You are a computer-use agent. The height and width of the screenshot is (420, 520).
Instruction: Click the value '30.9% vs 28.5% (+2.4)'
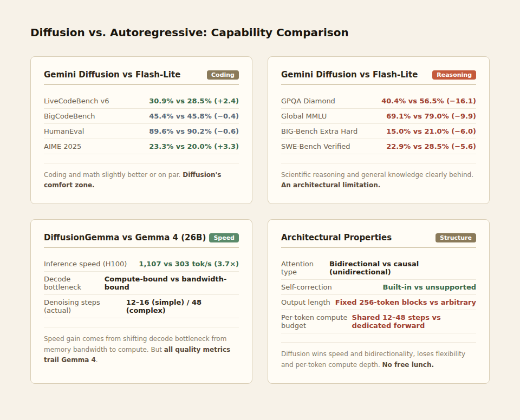click(x=194, y=101)
